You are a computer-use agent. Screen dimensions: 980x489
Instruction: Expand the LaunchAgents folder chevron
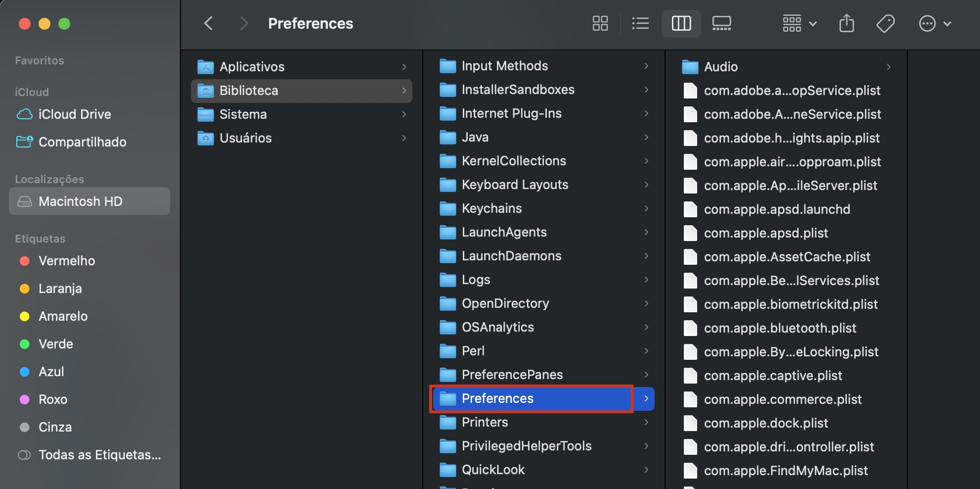click(647, 232)
